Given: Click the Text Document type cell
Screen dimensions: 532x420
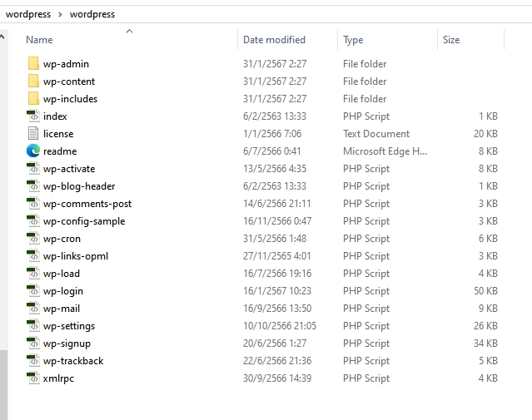Looking at the screenshot, I should pyautogui.click(x=376, y=134).
